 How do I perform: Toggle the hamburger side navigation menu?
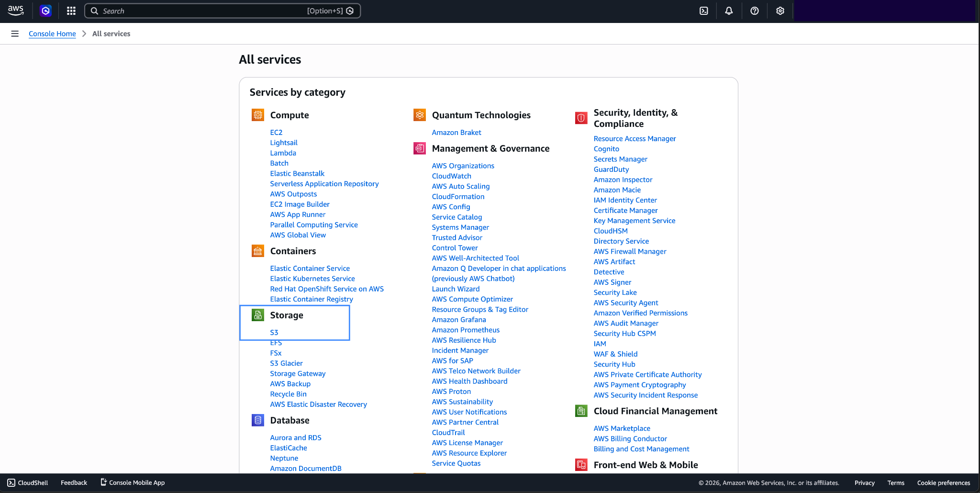15,34
